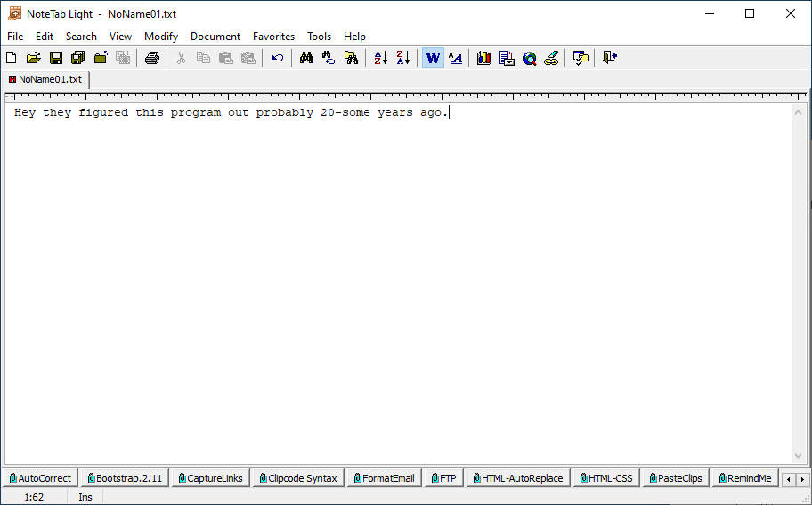812x505 pixels.
Task: Open Find with the binoculars icon
Action: [x=306, y=58]
